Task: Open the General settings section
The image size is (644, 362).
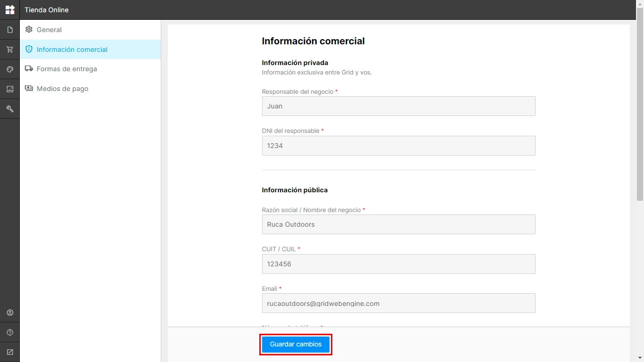Action: point(90,30)
